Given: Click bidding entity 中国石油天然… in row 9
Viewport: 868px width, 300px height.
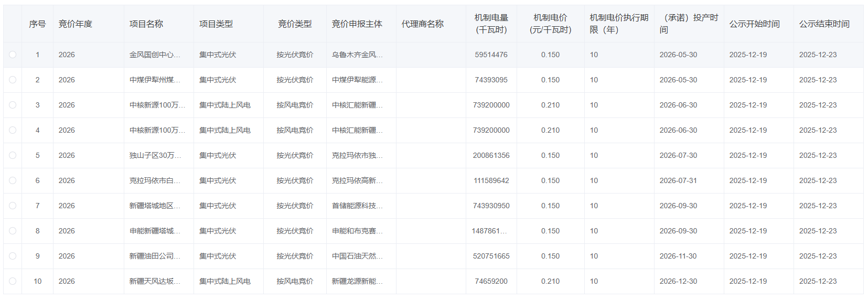Looking at the screenshot, I should pyautogui.click(x=357, y=256).
